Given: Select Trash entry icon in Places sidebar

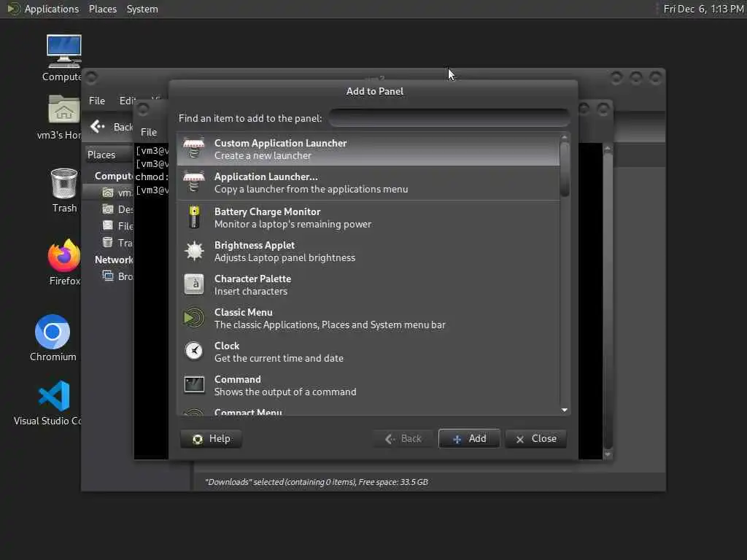Looking at the screenshot, I should click(108, 242).
